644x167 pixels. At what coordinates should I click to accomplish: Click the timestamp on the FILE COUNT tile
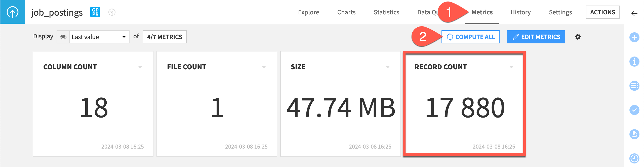click(x=246, y=147)
